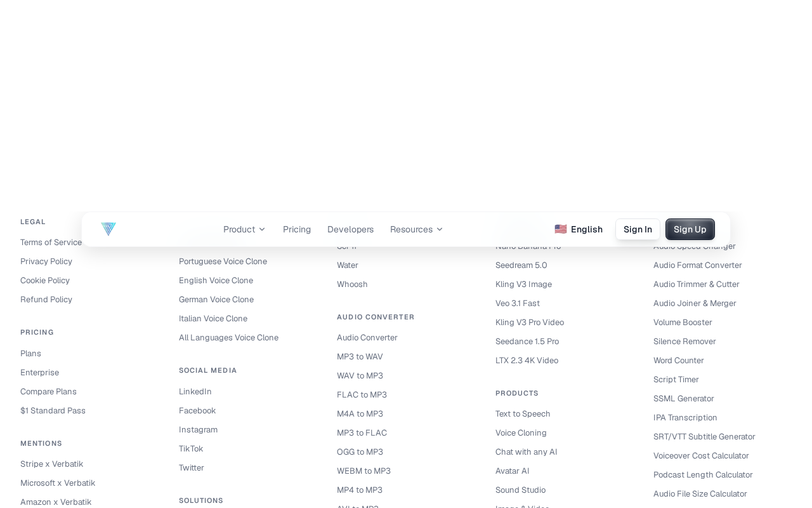Image resolution: width=812 pixels, height=508 pixels.
Task: Go to the SSML Generator tool
Action: (x=684, y=399)
